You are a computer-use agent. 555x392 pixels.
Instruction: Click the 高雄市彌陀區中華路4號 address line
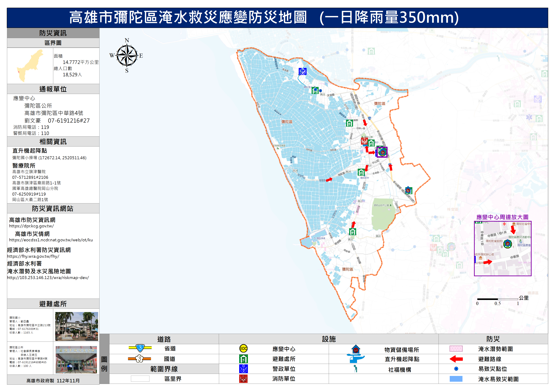[54, 113]
